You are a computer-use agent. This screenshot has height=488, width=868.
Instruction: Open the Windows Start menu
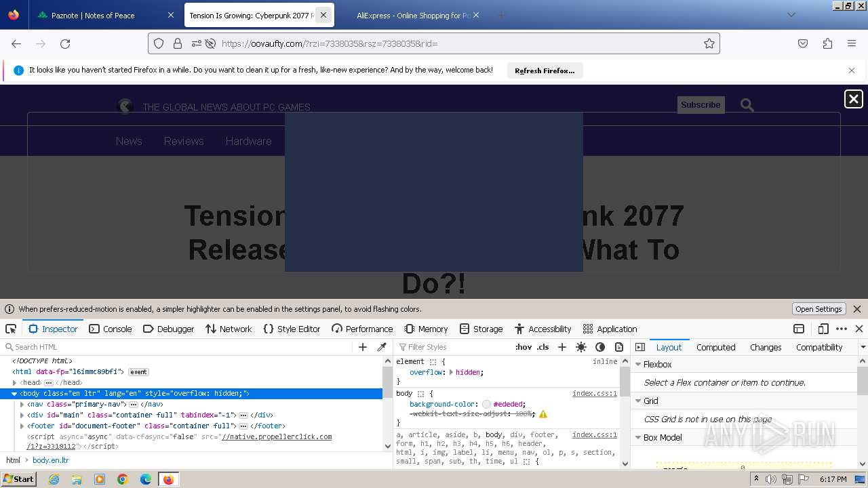(18, 479)
